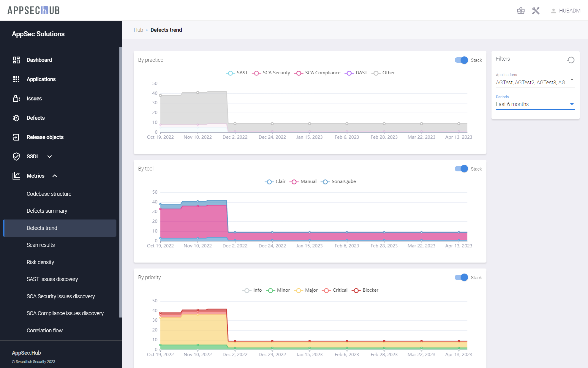Hide Manual series via its legend marker
The image size is (588, 368).
pyautogui.click(x=294, y=182)
